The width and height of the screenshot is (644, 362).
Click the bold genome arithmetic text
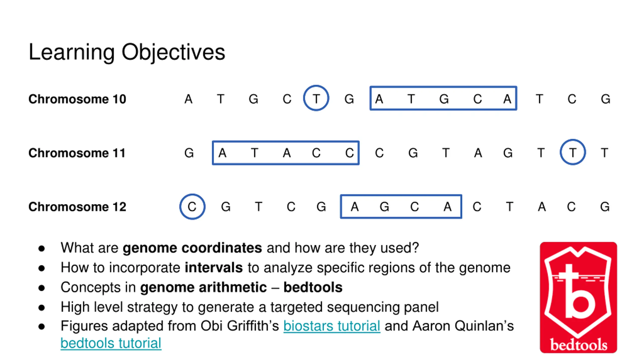click(x=203, y=287)
